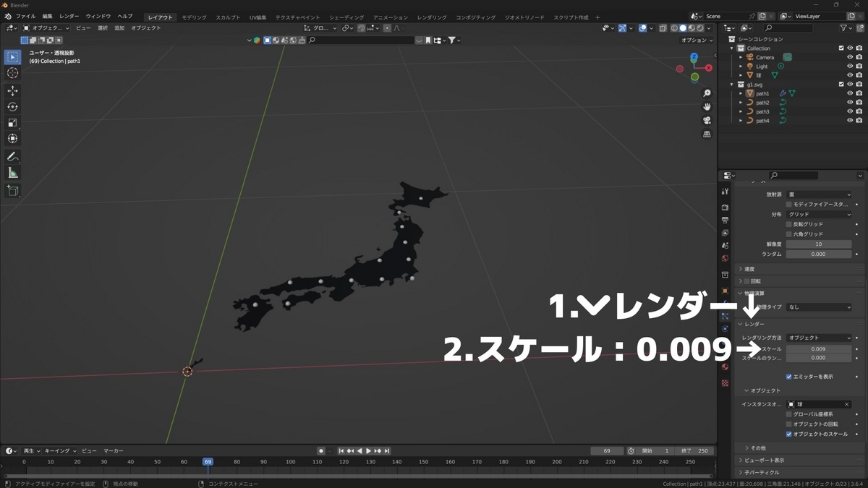This screenshot has width=868, height=488.
Task: Open the レンダリング方法 オブジェクト dropdown
Action: click(820, 337)
